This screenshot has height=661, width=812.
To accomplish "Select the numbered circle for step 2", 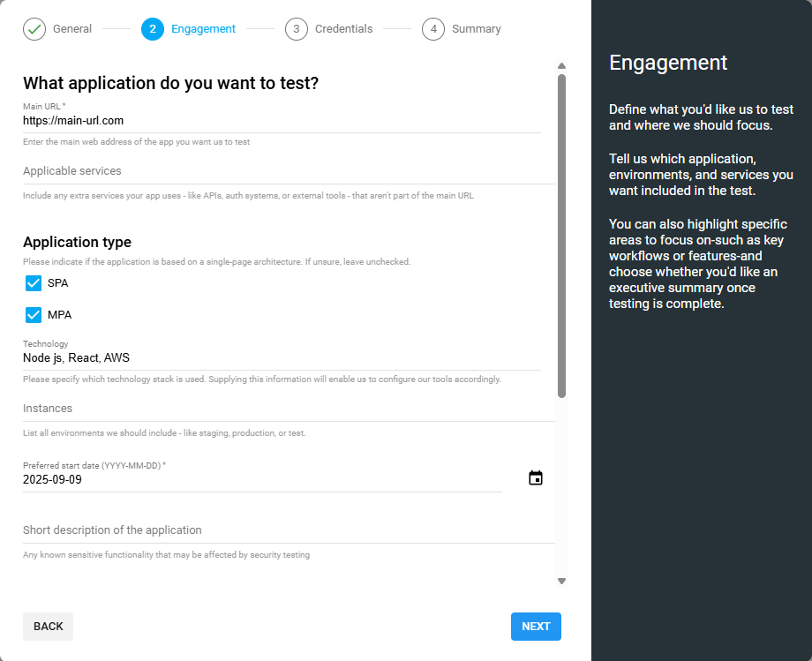I will [x=152, y=28].
